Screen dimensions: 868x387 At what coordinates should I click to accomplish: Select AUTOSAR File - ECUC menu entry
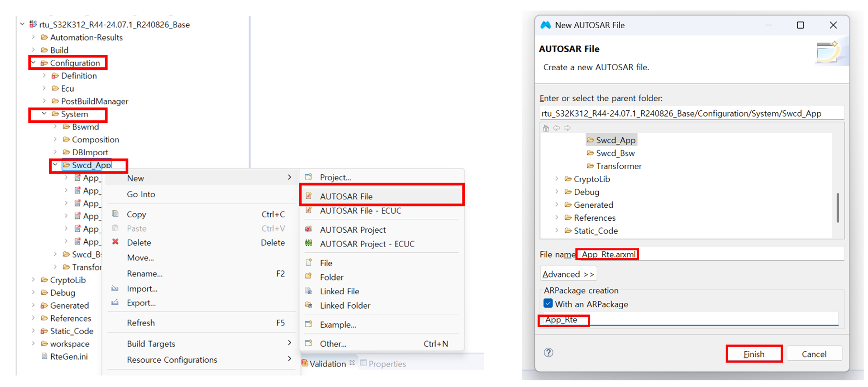pos(360,211)
